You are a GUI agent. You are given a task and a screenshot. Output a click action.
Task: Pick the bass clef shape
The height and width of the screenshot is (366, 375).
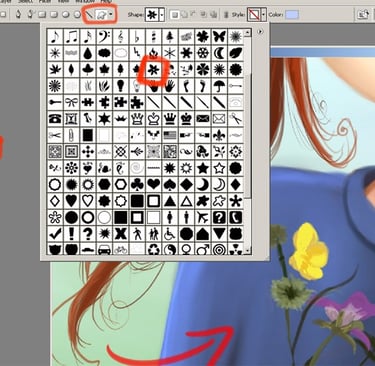pyautogui.click(x=104, y=36)
